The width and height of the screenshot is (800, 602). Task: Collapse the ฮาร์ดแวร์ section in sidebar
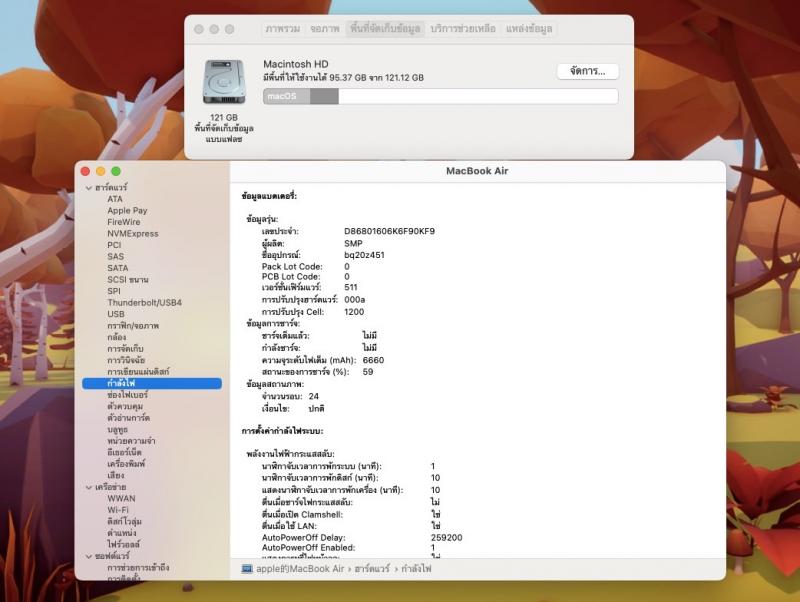pyautogui.click(x=89, y=188)
